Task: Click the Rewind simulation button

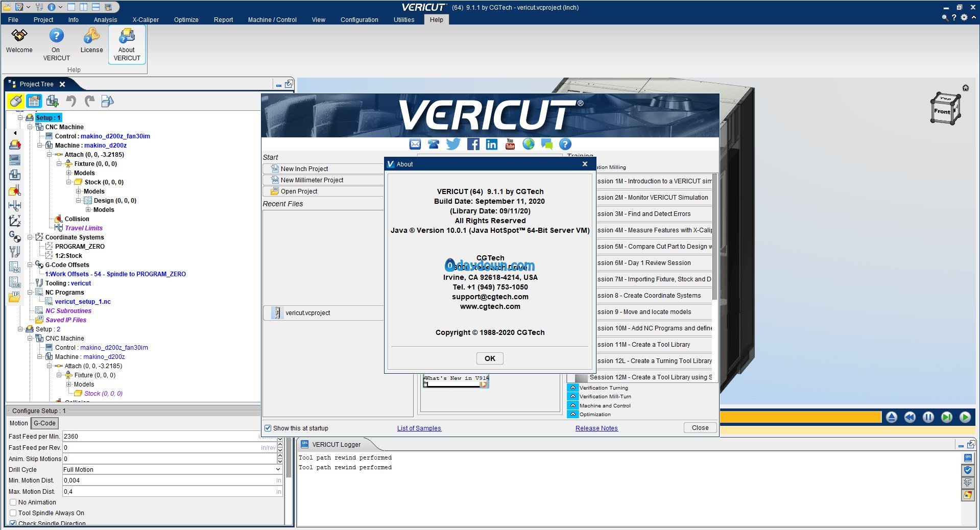Action: click(910, 417)
